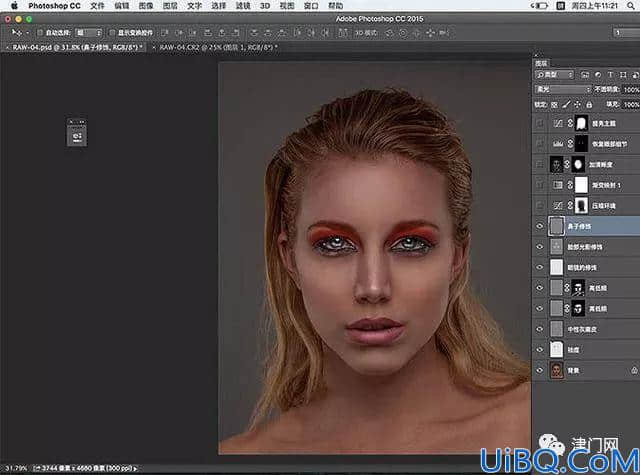Select the layer mask of 提亮主题
This screenshot has height=475, width=640.
tap(581, 123)
